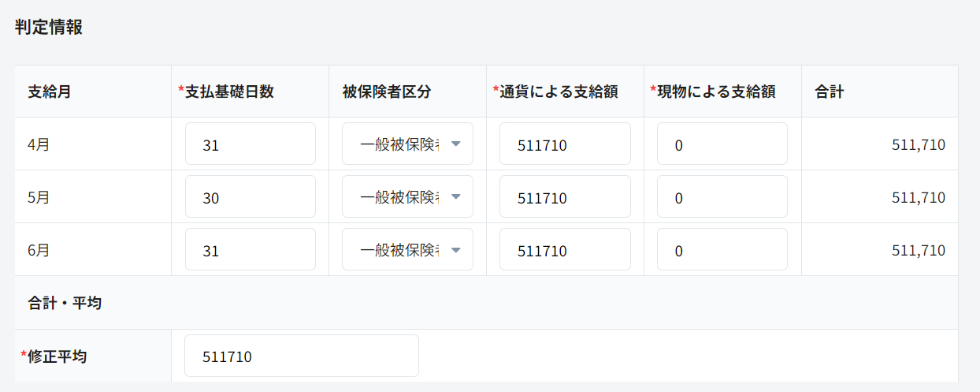980x392 pixels.
Task: Focus May 現物による支給額 input
Action: (x=722, y=197)
